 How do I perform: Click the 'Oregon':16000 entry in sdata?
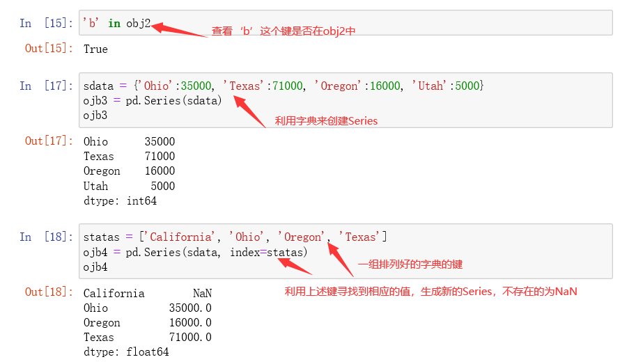click(x=357, y=86)
